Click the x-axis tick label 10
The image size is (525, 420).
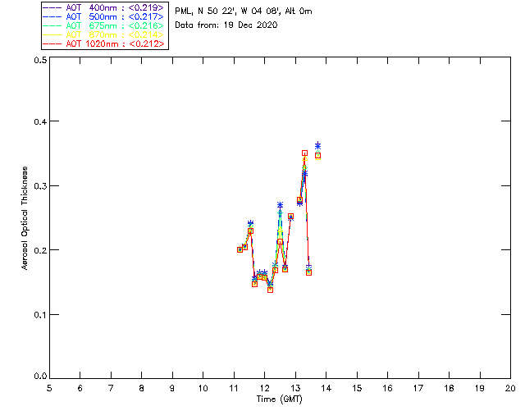(x=203, y=388)
